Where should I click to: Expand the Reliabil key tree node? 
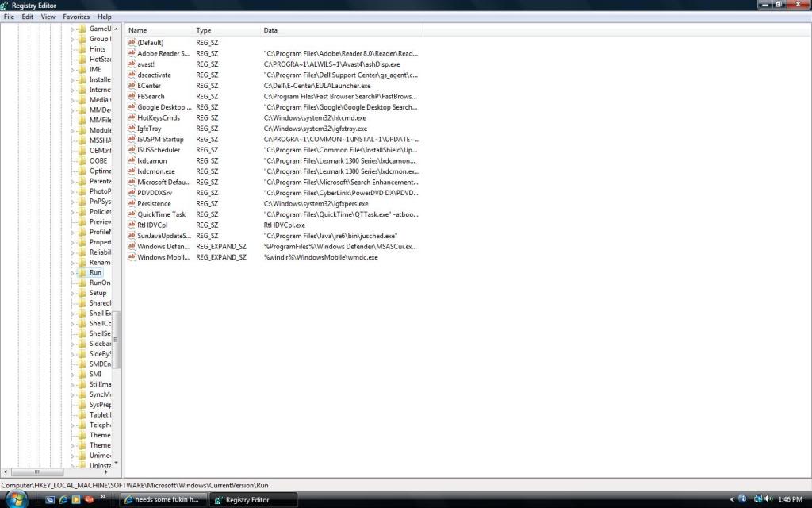coord(72,252)
